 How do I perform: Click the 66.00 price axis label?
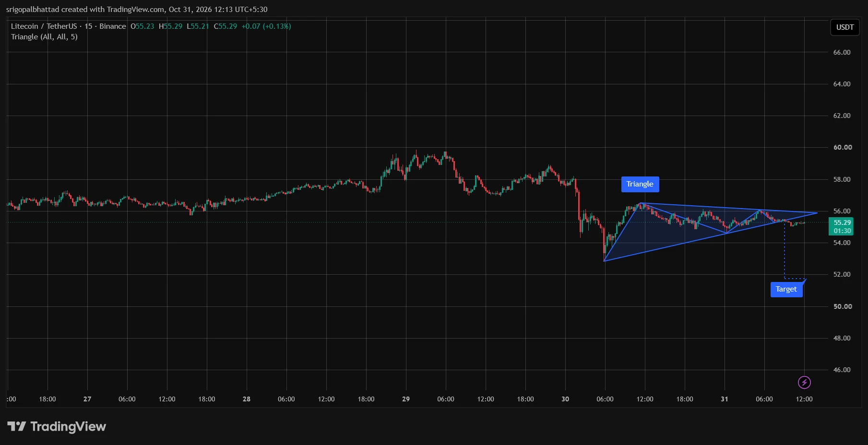[842, 52]
